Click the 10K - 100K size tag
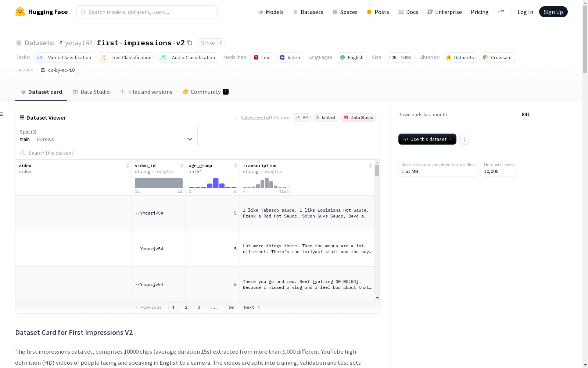The height and width of the screenshot is (368, 588). coord(400,57)
